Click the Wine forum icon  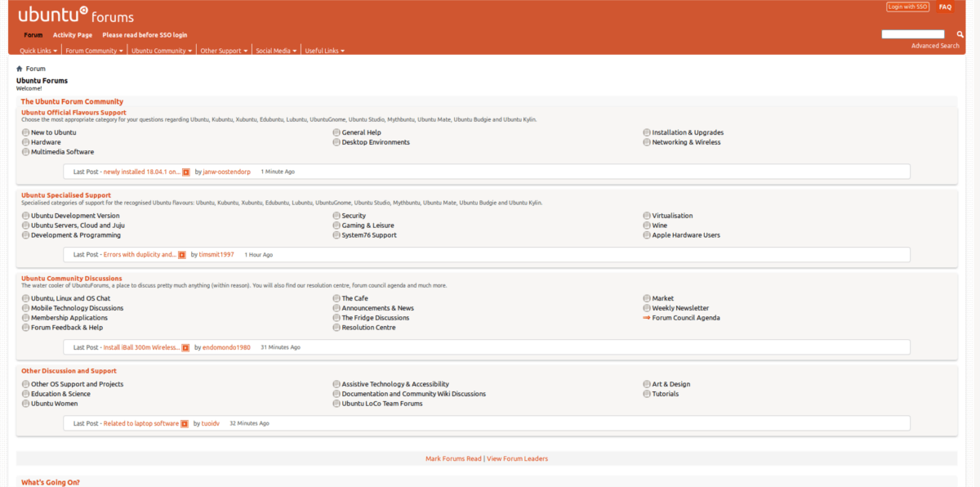tap(646, 225)
